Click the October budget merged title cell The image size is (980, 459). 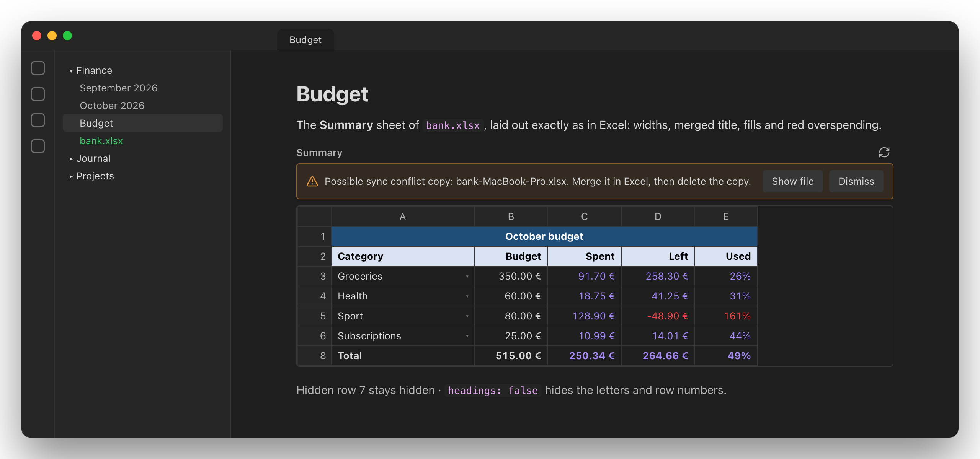[x=544, y=236]
